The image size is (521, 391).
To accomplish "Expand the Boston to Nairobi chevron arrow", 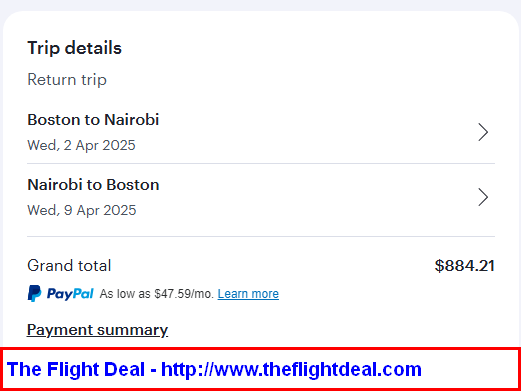I will [x=483, y=132].
